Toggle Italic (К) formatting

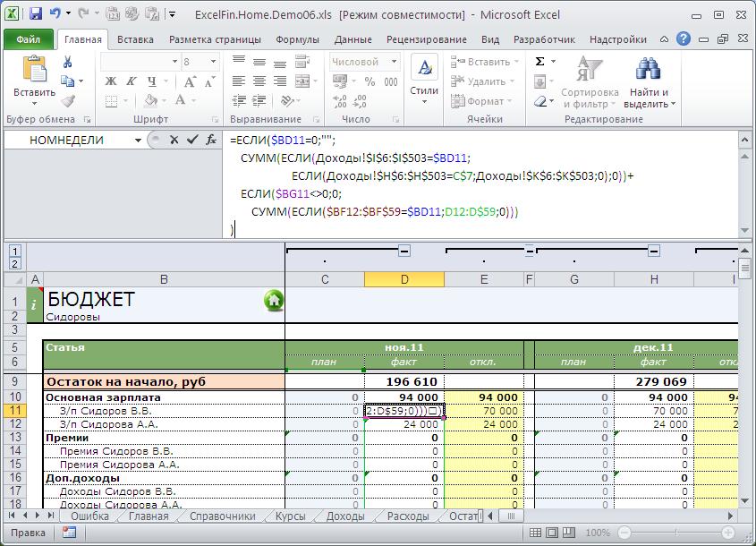(x=132, y=81)
